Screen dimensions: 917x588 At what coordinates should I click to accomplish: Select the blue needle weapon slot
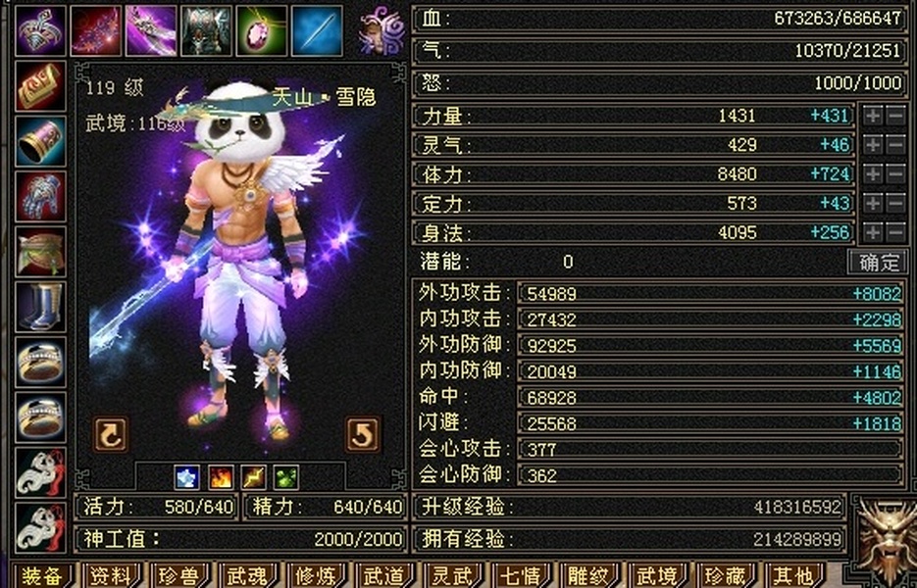click(x=318, y=31)
